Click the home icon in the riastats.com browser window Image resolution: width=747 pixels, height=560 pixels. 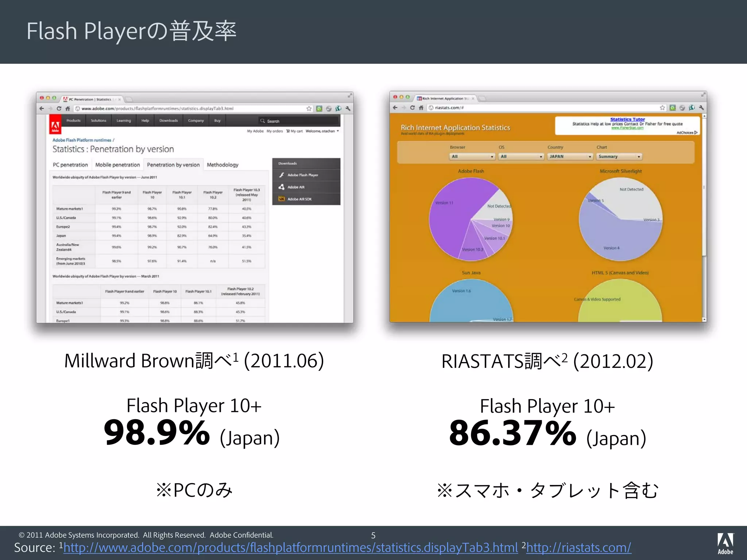tap(421, 108)
